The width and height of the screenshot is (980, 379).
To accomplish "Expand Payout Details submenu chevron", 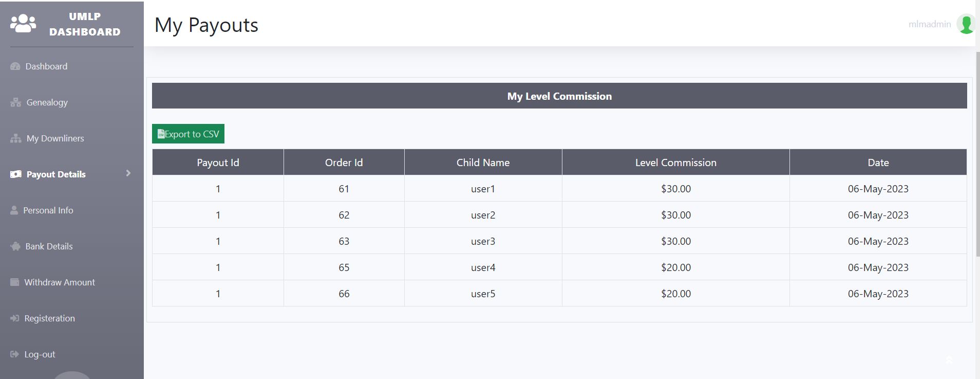I will coord(128,173).
